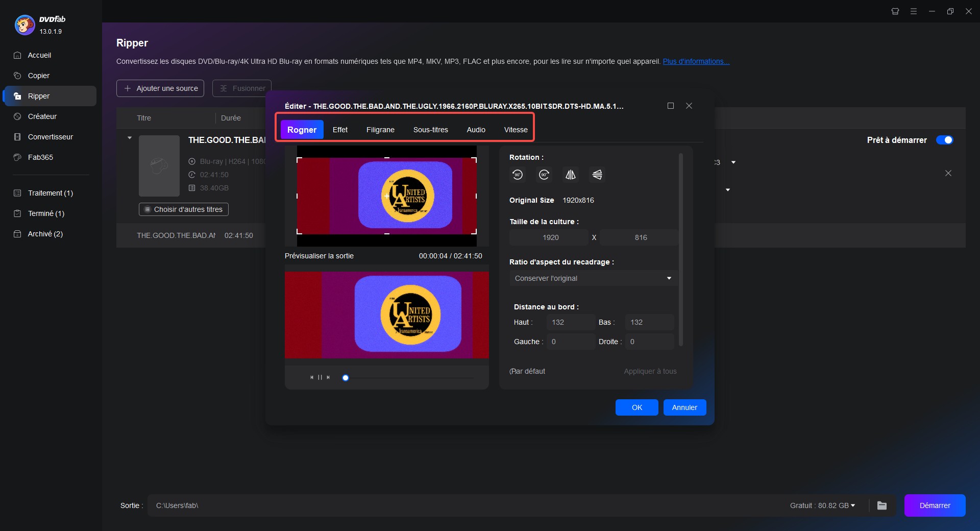The image size is (980, 531).
Task: Maximize the Éditer dialog
Action: (x=671, y=106)
